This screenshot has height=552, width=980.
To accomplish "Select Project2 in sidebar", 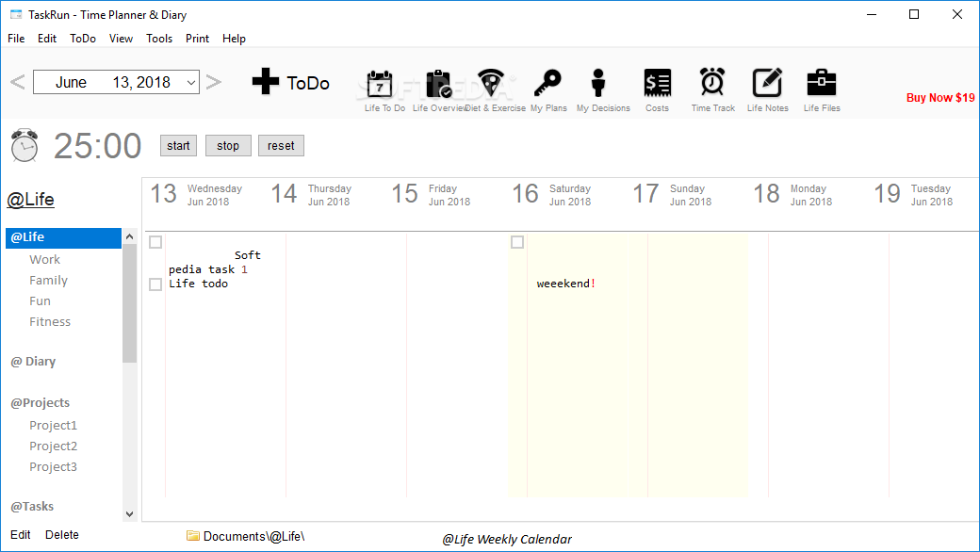I will [x=53, y=446].
